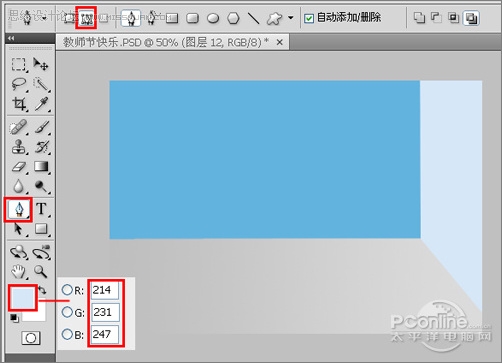The image size is (502, 363).
Task: Select the Blur droplet tool
Action: coord(19,186)
